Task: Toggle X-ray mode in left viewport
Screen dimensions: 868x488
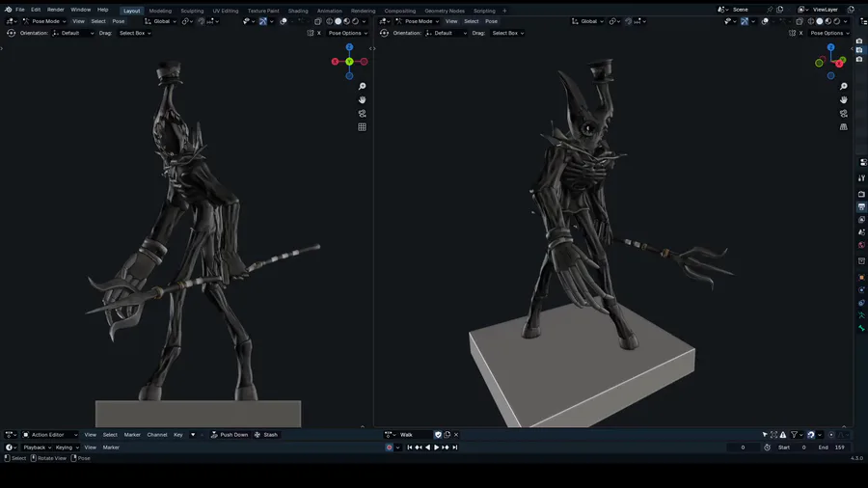Action: pyautogui.click(x=317, y=21)
